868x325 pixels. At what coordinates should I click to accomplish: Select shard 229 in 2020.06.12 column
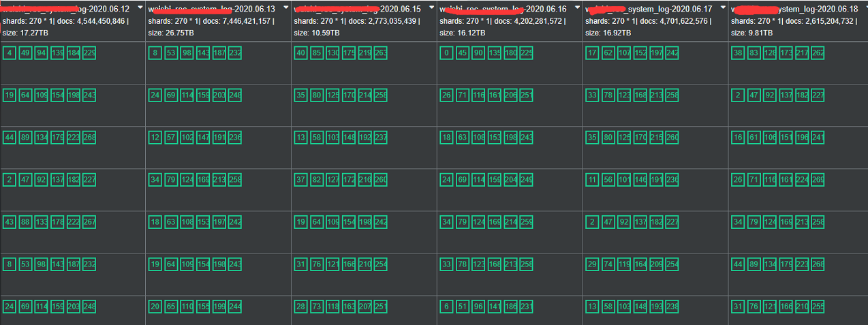89,53
